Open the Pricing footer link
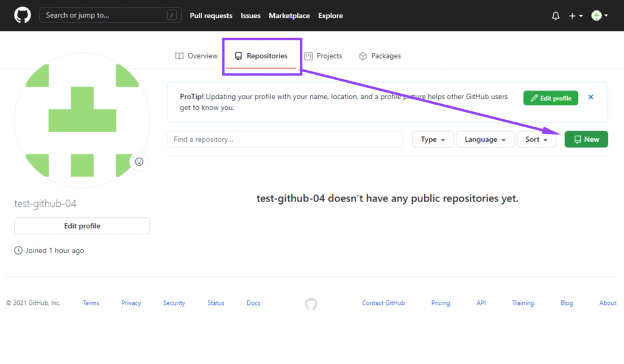 [441, 303]
